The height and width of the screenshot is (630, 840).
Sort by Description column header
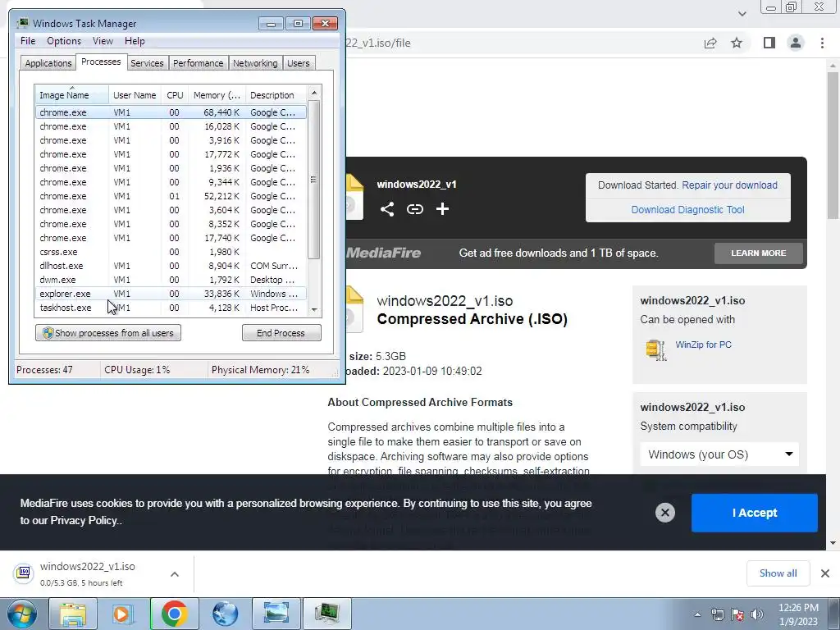[x=276, y=95]
